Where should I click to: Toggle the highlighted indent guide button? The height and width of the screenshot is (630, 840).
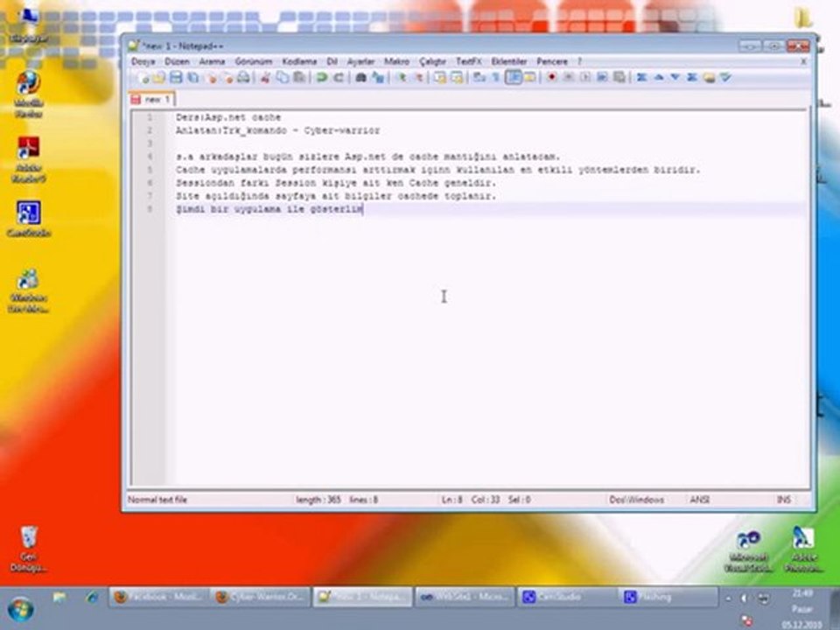click(514, 78)
